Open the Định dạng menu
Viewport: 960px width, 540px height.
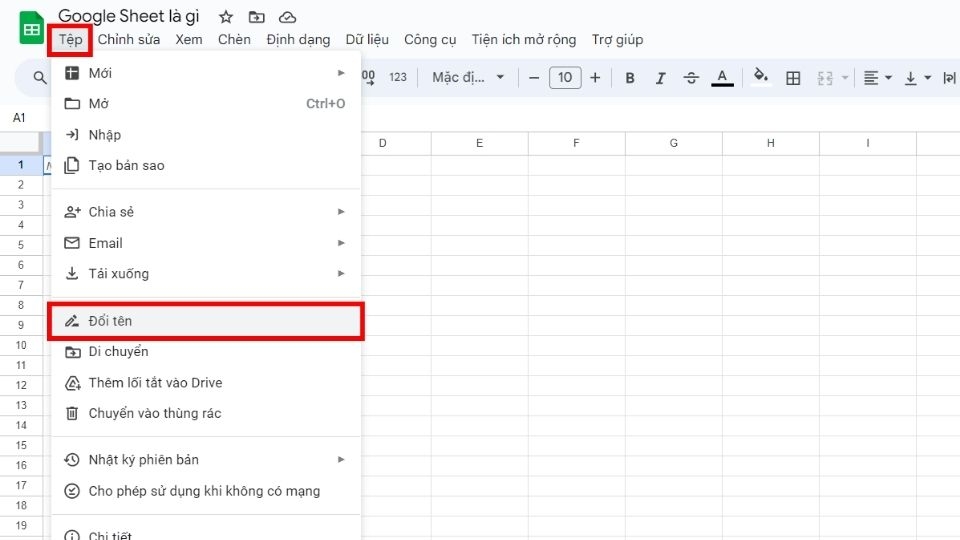[x=298, y=40]
